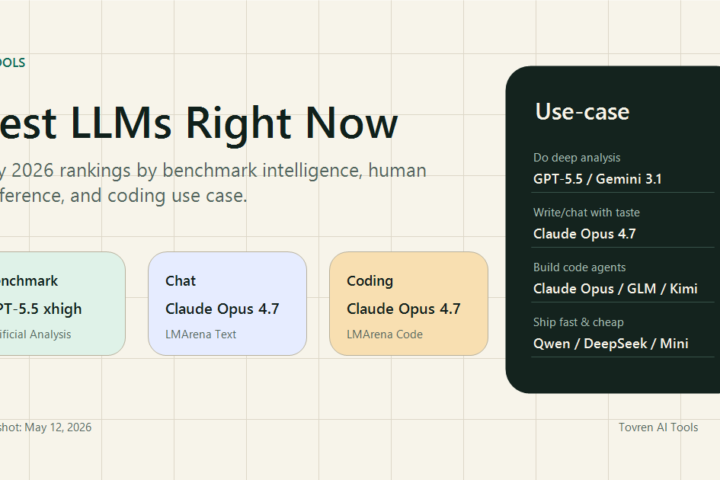
Task: Click the 'Build code agents' label
Action: tap(579, 267)
